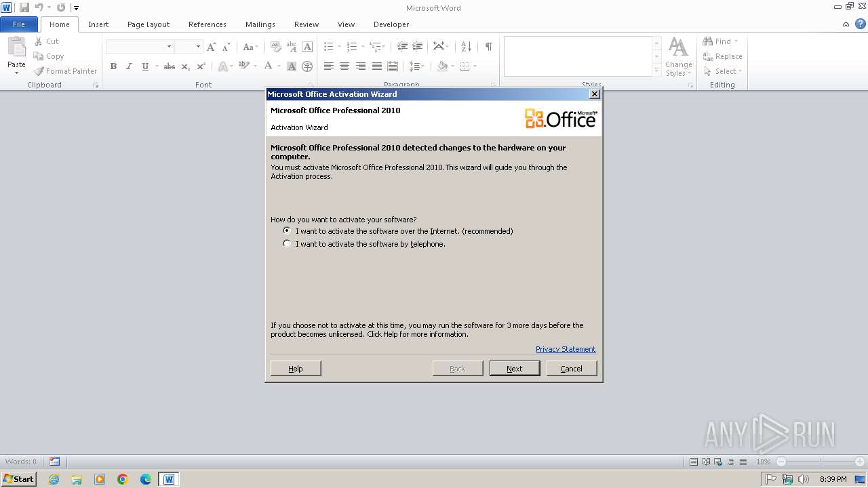868x488 pixels.
Task: Open Internet Explorer from taskbar
Action: (x=54, y=479)
